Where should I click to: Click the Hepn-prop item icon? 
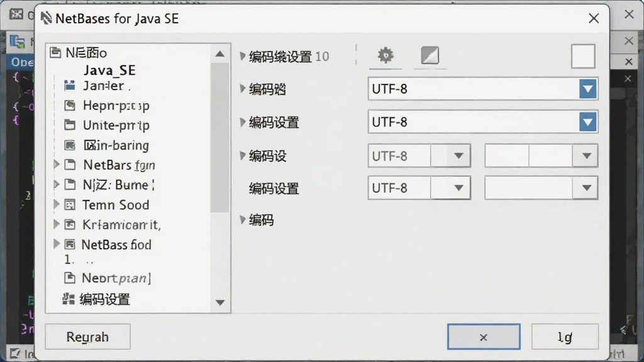coord(70,106)
